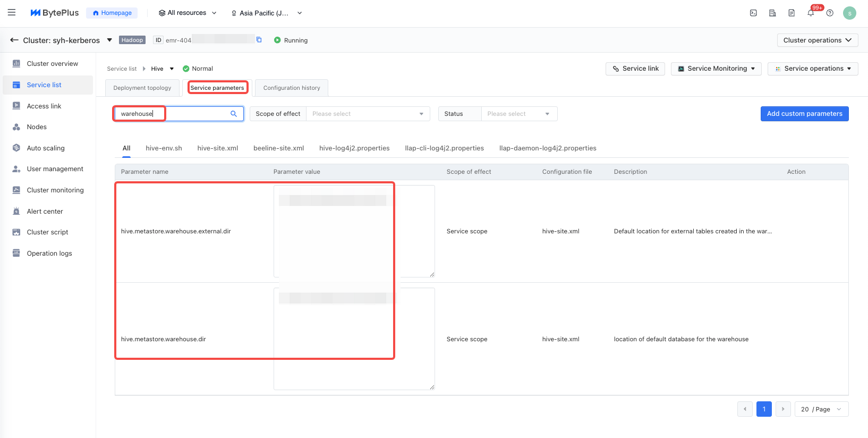Expand the Scope of effect dropdown

(x=368, y=114)
